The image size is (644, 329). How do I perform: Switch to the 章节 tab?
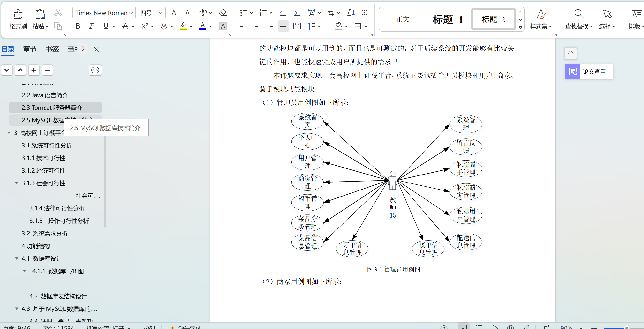point(30,49)
